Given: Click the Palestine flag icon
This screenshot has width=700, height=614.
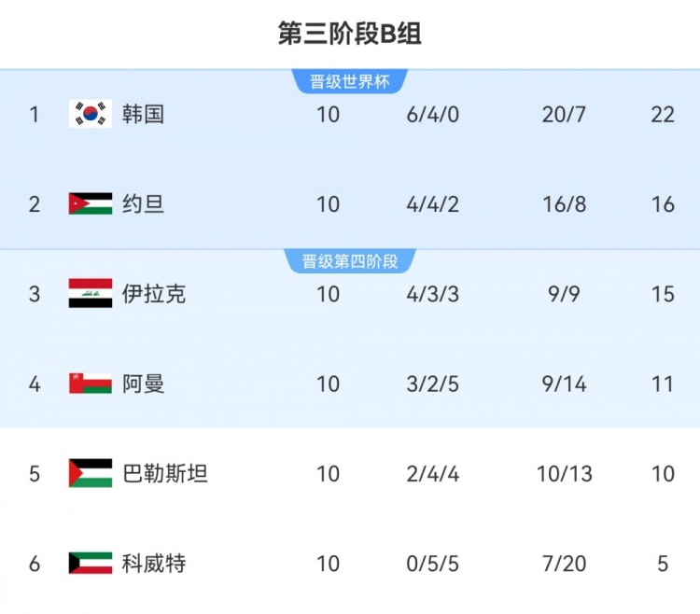Looking at the screenshot, I should pyautogui.click(x=91, y=473).
